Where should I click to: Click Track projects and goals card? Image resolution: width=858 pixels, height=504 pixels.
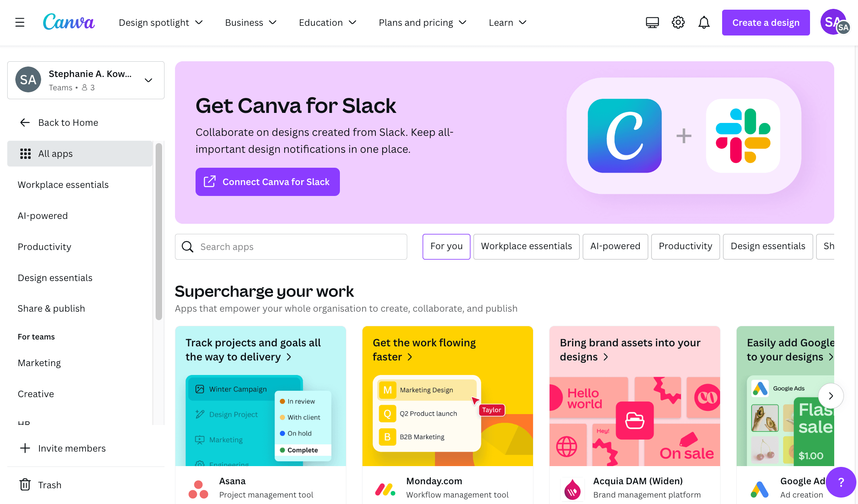[x=260, y=396]
